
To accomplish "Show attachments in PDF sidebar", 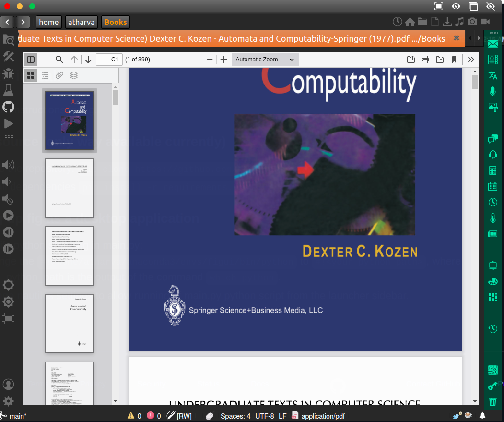I will coord(59,75).
